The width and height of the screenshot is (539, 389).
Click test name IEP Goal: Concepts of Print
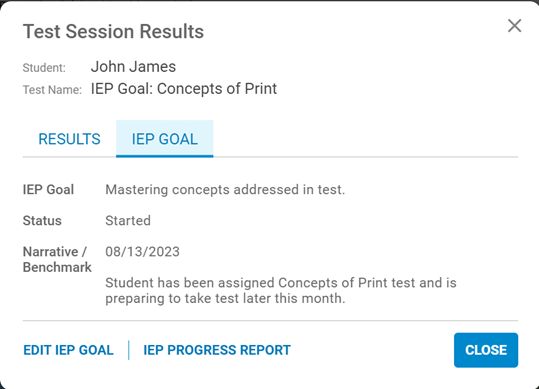pyautogui.click(x=184, y=89)
